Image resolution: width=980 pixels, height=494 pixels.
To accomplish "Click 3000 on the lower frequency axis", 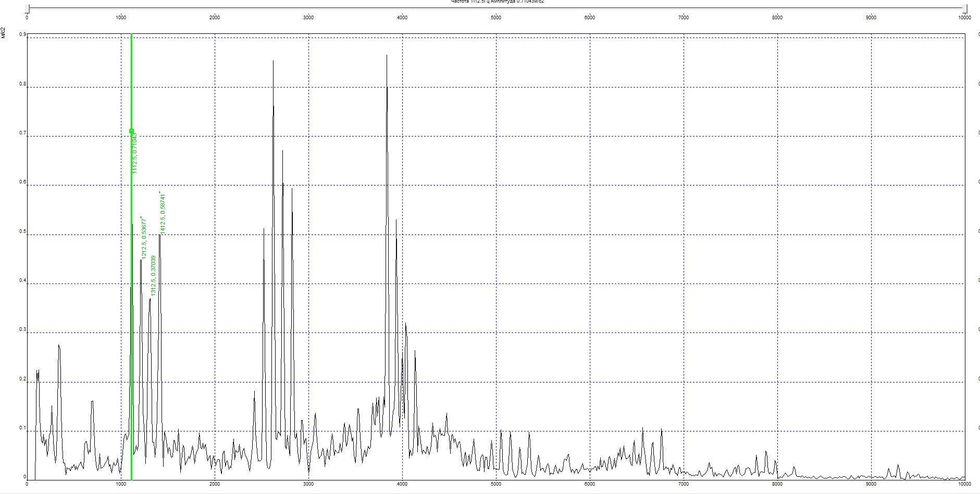I will (x=308, y=484).
